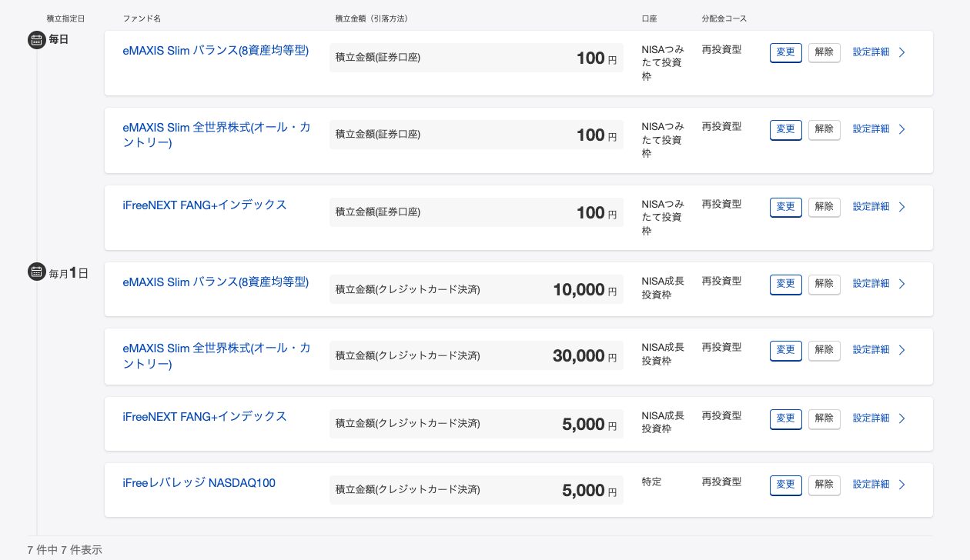The width and height of the screenshot is (970, 560).
Task: Expand details chevron for the 30,000円 全世界株式 row
Action: tap(902, 350)
